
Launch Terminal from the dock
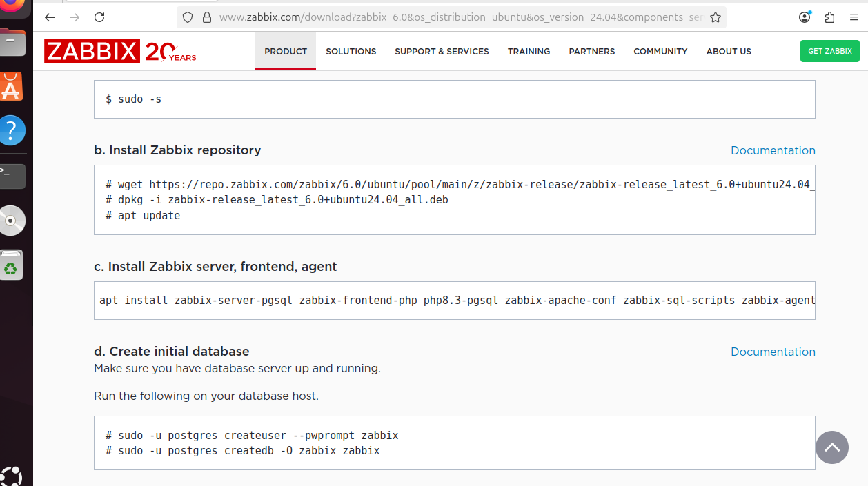pos(12,176)
